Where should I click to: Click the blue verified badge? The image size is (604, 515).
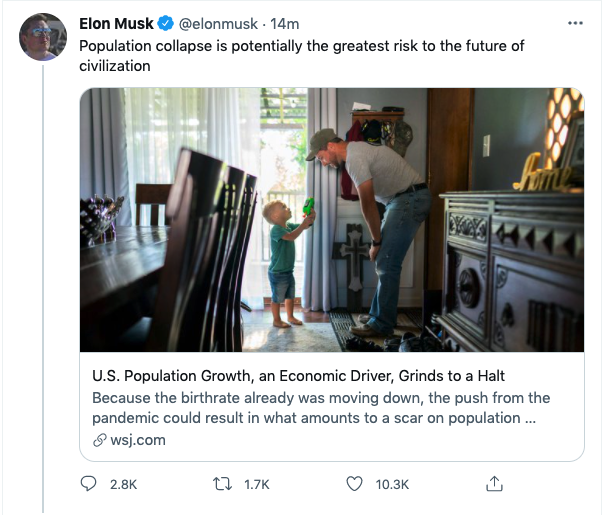pos(166,23)
